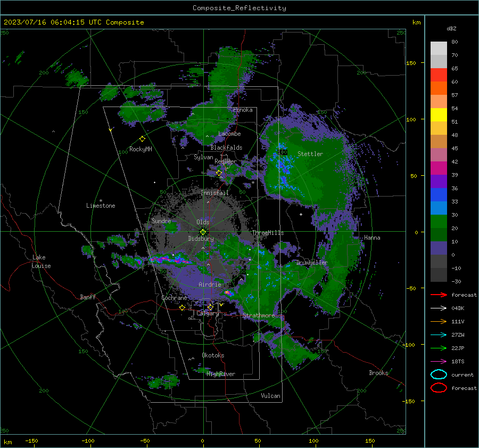The image size is (479, 448).
Task: Select the light blue 33 dBZ color swatch
Action: (x=439, y=208)
